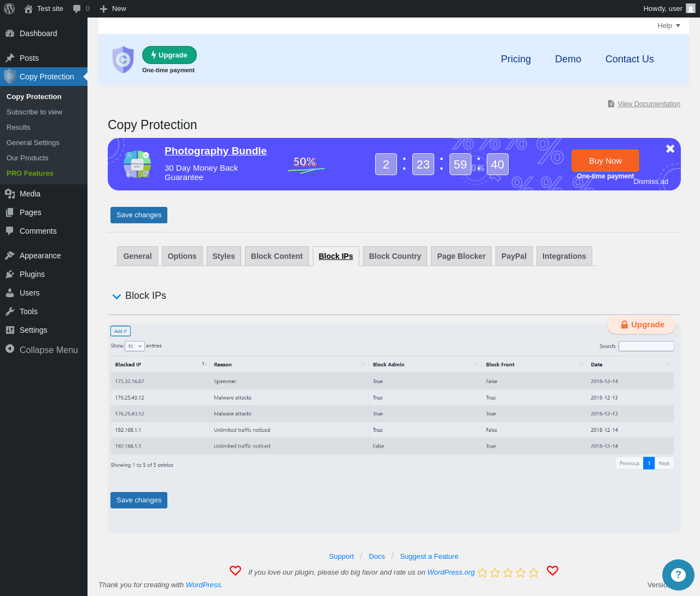Viewport: 700px width, 596px height.
Task: Click the blue help question mark bubble
Action: pos(678,575)
